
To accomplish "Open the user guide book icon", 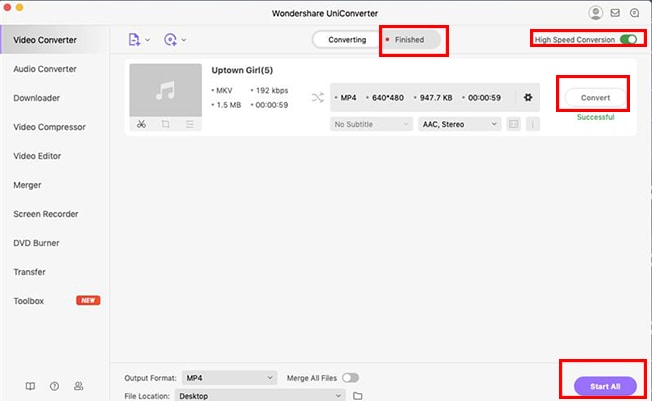I will [x=30, y=386].
